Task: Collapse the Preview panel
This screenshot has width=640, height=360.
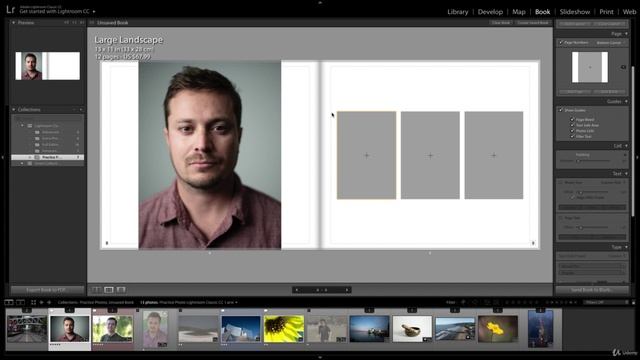Action: [x=13, y=22]
